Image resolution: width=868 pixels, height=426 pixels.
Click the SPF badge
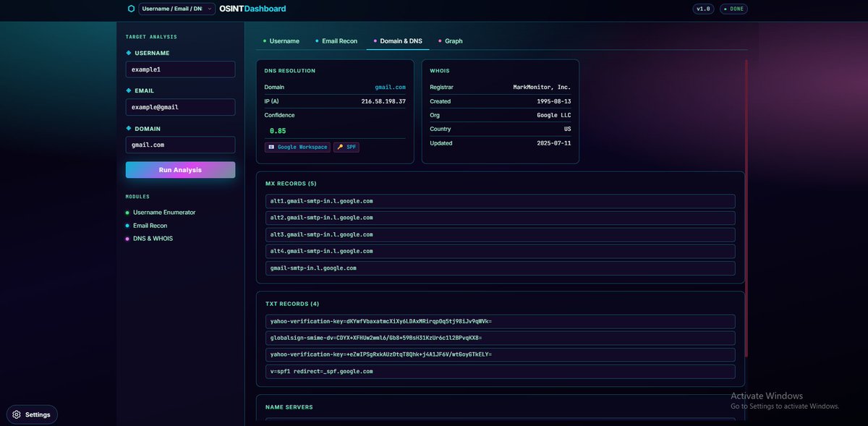(346, 147)
